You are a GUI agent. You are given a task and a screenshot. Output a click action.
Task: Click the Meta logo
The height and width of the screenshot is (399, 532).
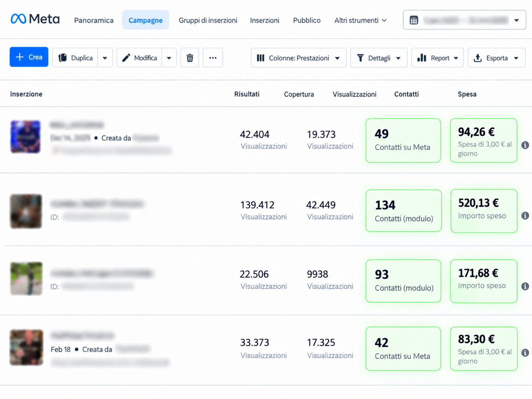(35, 19)
